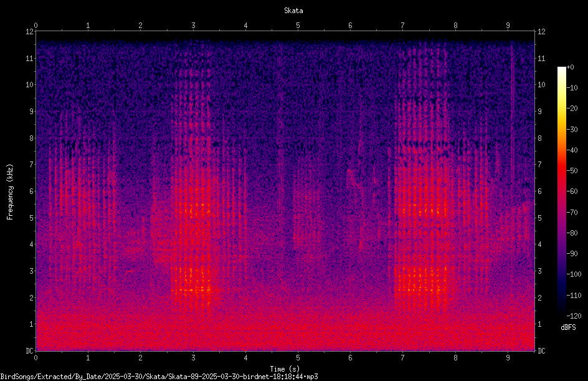Click the "dBFS" label under the color scale
This screenshot has height=381, width=588.
click(568, 327)
